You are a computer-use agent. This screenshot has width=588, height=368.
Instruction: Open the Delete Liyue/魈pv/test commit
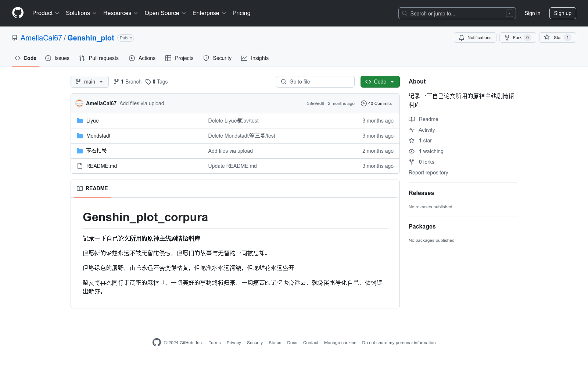233,121
